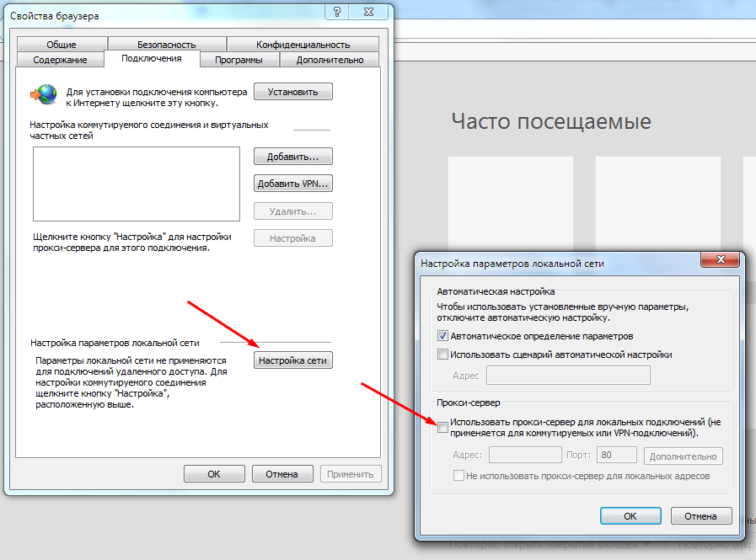Click the help question mark button in title bar
The image size is (756, 560).
(337, 12)
